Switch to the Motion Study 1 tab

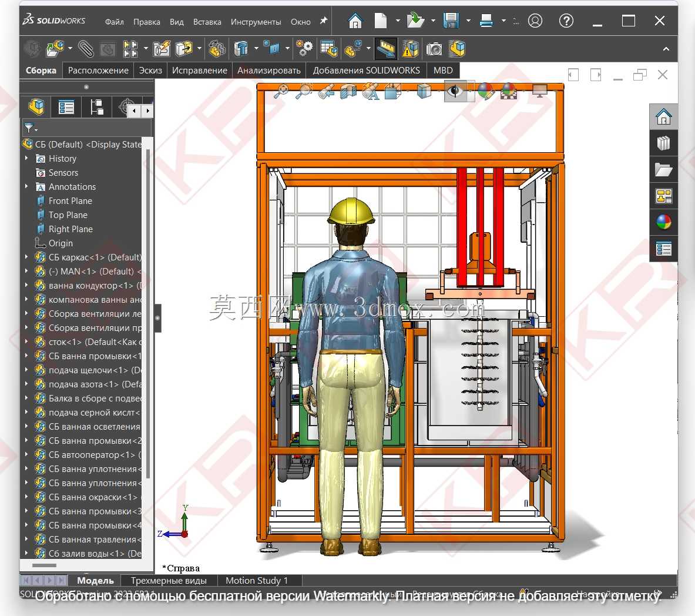coord(257,581)
